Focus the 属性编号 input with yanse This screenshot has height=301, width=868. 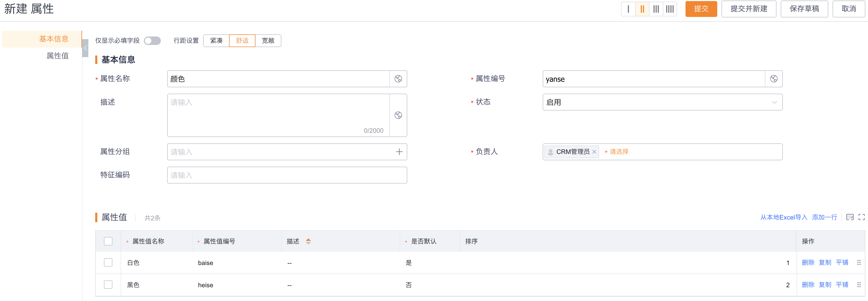[654, 79]
